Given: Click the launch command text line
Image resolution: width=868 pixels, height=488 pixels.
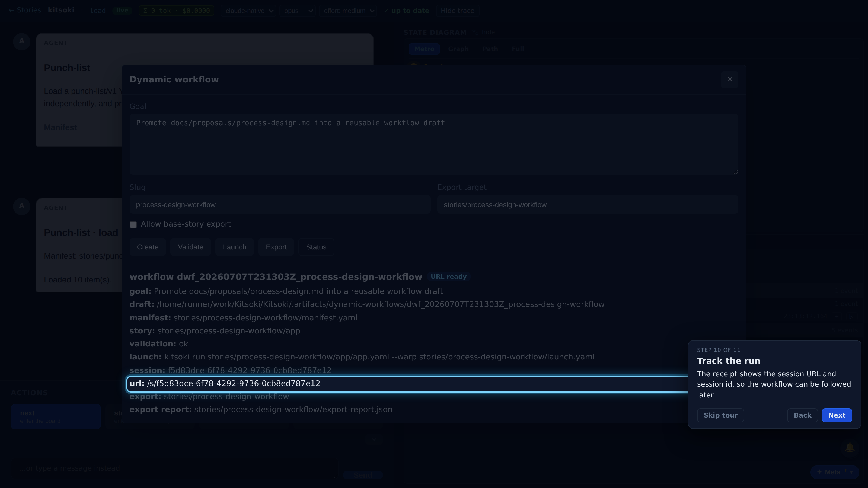Looking at the screenshot, I should tap(362, 357).
